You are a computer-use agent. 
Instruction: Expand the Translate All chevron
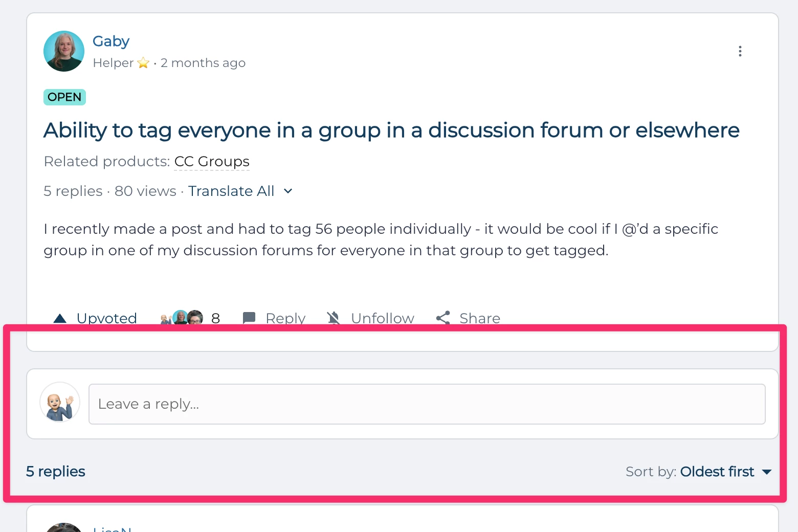click(x=288, y=191)
